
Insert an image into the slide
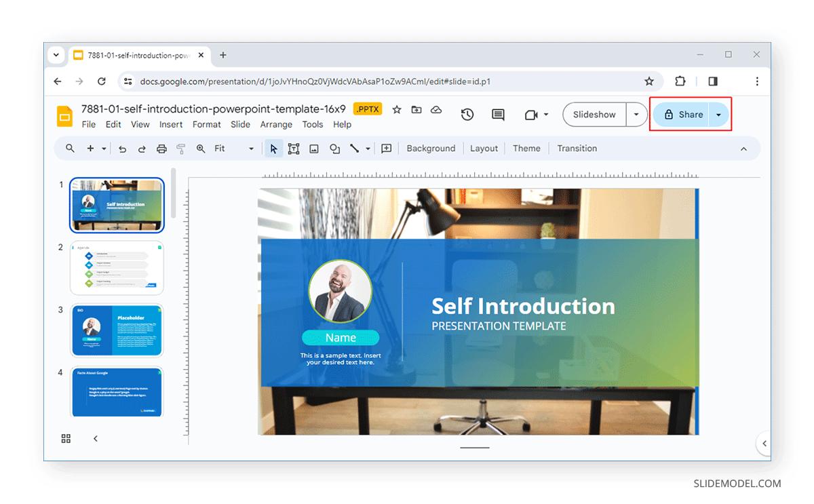click(314, 149)
